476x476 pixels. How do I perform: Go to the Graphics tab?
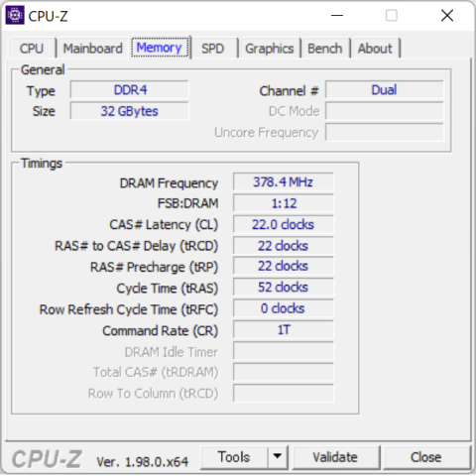click(270, 49)
